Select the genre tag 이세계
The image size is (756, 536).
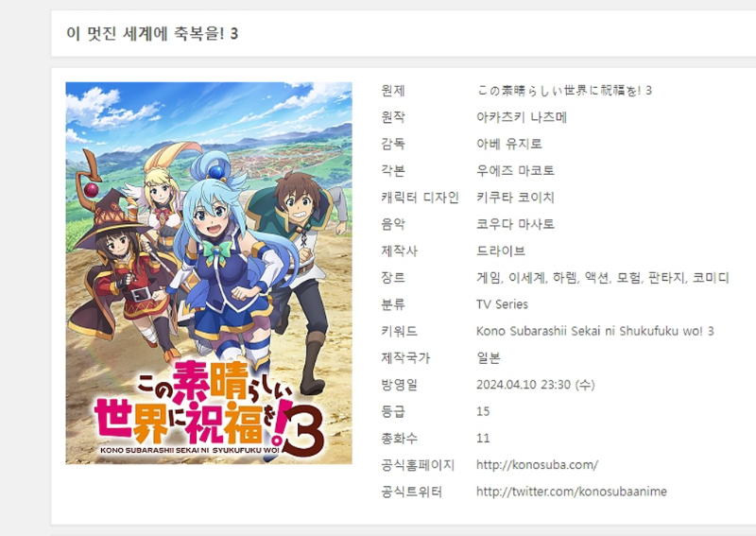pyautogui.click(x=526, y=278)
